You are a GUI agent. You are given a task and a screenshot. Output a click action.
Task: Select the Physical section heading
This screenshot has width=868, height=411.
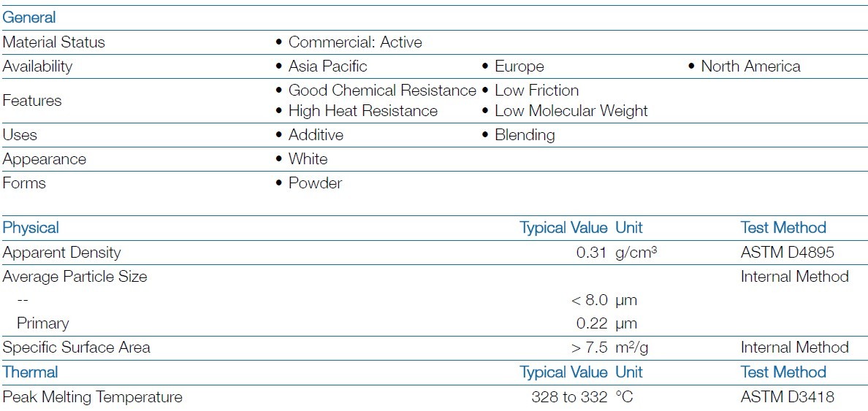click(x=31, y=228)
